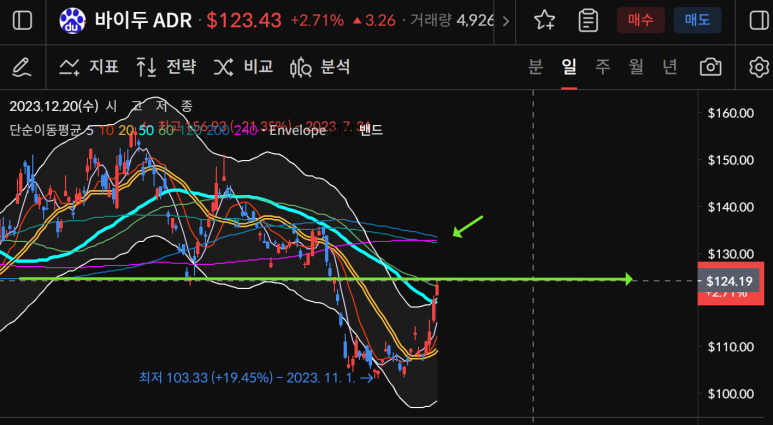
Task: Open 지표 indicators menu
Action: (89, 67)
